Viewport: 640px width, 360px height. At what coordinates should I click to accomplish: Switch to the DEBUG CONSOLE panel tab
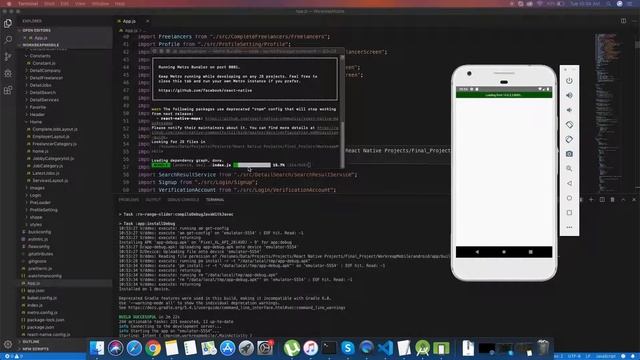183,200
